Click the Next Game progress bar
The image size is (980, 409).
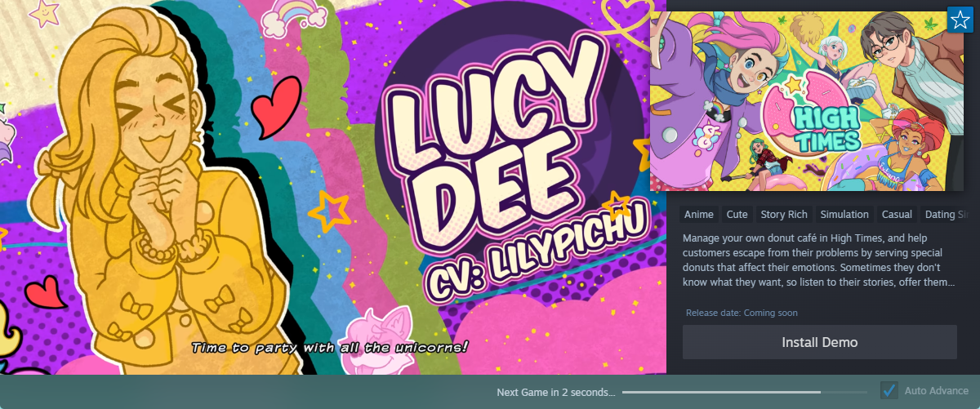(745, 392)
